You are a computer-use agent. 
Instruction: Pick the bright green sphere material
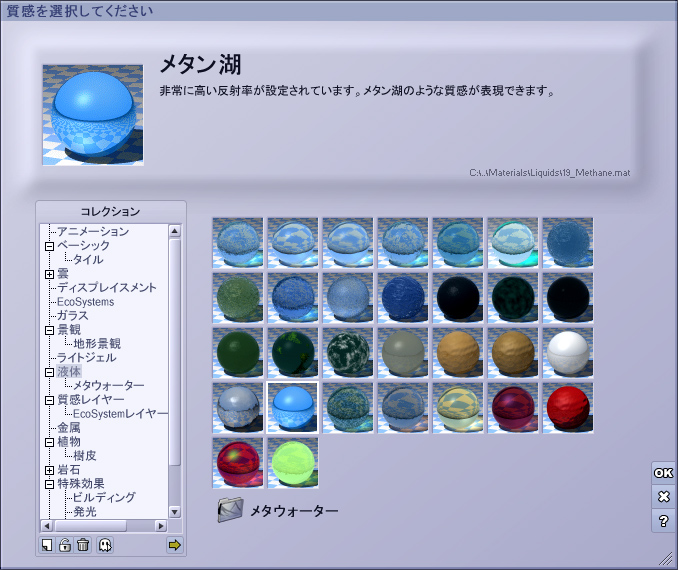click(293, 462)
